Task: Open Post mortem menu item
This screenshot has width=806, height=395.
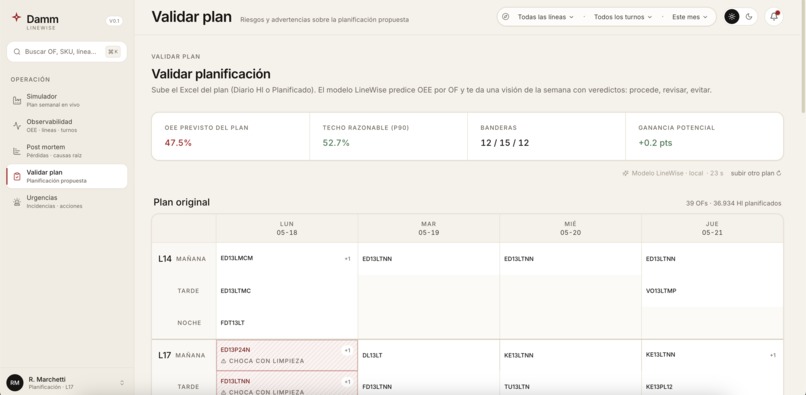Action: click(x=67, y=151)
